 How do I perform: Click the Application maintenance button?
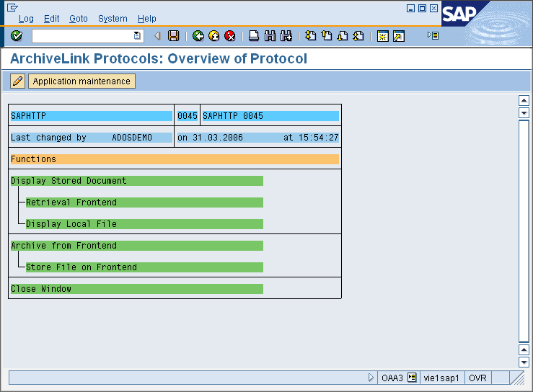(82, 81)
